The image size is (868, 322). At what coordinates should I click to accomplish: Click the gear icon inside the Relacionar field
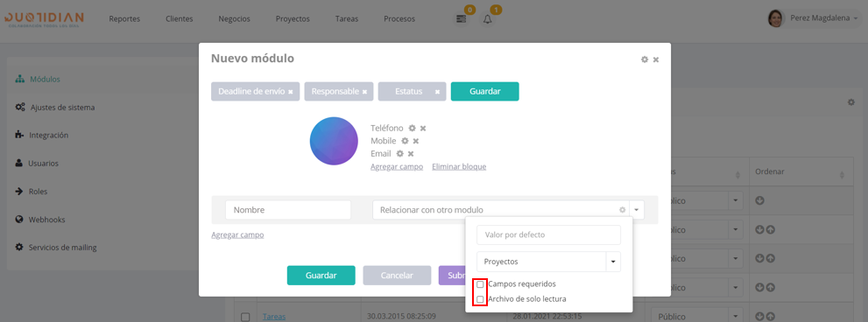coord(622,210)
